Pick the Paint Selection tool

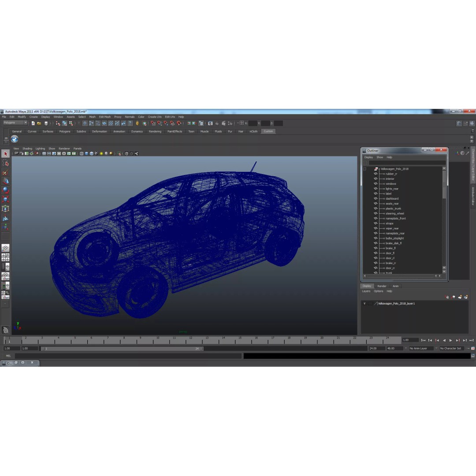click(x=5, y=172)
